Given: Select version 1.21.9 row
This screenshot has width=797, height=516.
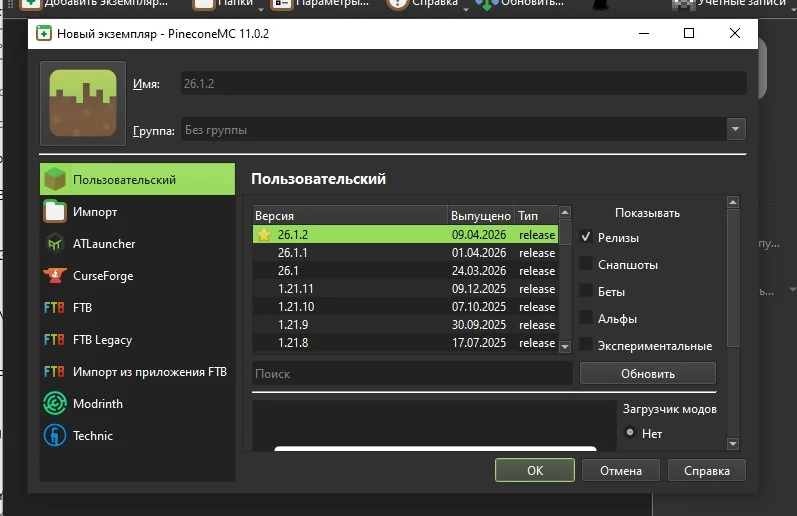Looking at the screenshot, I should click(405, 324).
